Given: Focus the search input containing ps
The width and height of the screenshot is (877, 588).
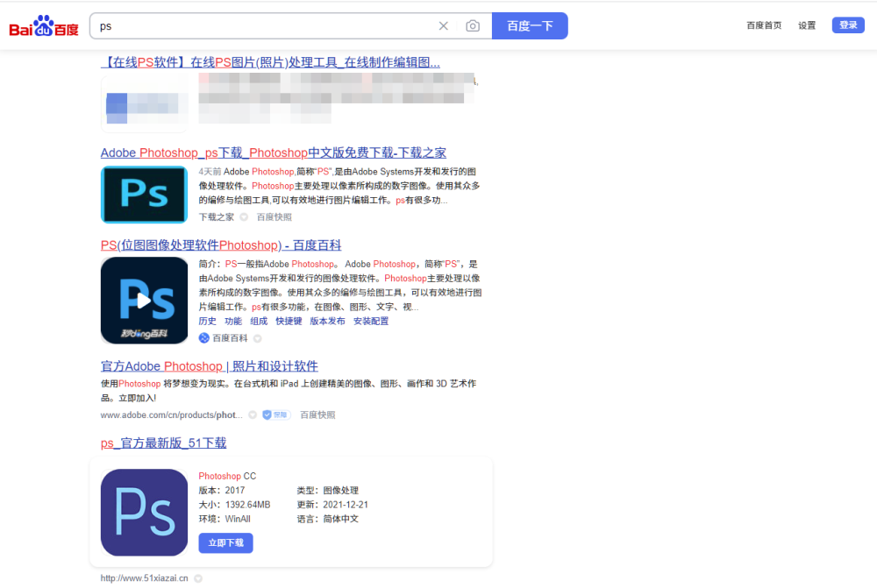Looking at the screenshot, I should click(x=263, y=26).
